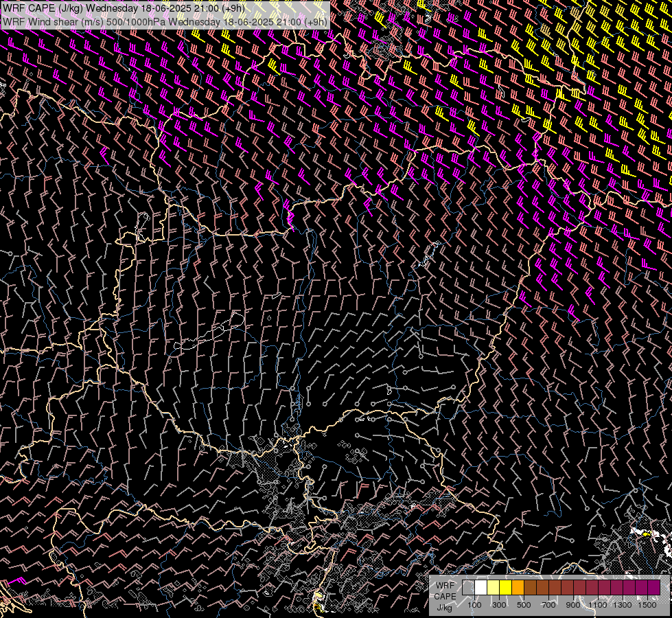
Task: Click the legend value 500
Action: tap(524, 605)
